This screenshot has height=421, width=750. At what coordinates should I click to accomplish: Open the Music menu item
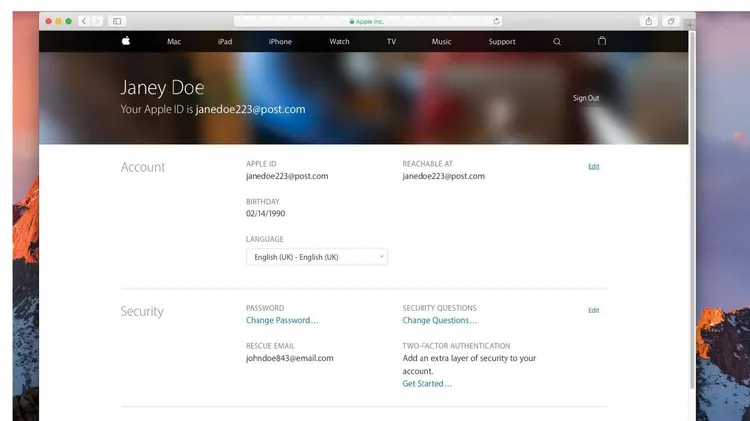pyautogui.click(x=441, y=42)
